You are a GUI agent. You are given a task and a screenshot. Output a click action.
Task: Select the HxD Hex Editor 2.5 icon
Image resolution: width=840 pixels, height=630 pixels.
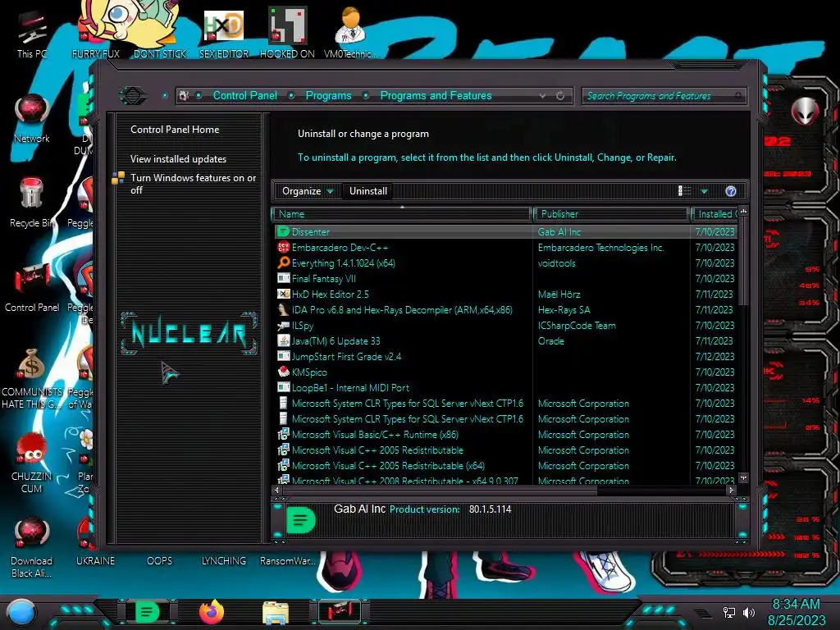tap(283, 294)
